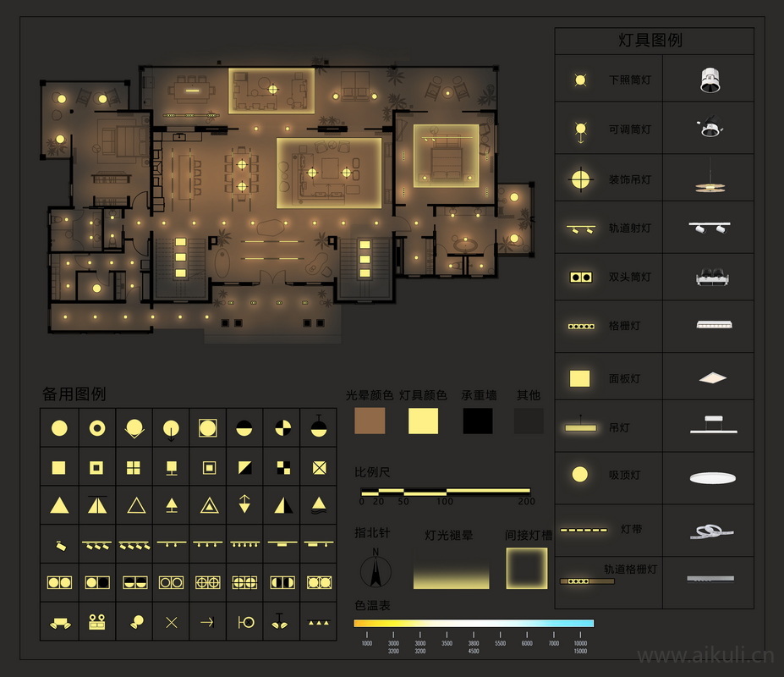Select the 灯带 dashed strip symbol

click(584, 530)
